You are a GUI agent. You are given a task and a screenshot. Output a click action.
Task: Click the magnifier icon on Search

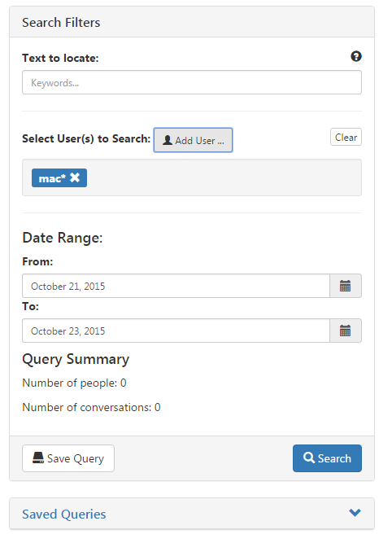pos(308,458)
